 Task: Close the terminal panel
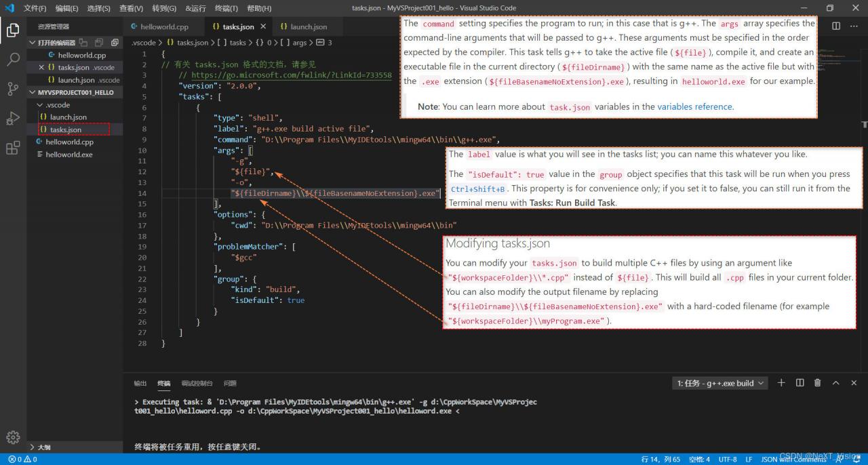coord(854,383)
